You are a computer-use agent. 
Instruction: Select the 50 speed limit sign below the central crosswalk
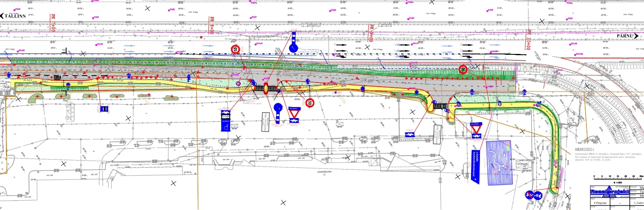310,103
